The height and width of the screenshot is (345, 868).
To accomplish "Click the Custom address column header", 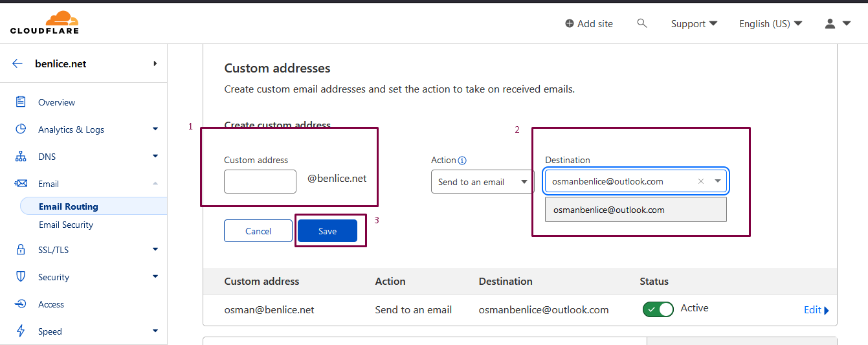I will (262, 281).
